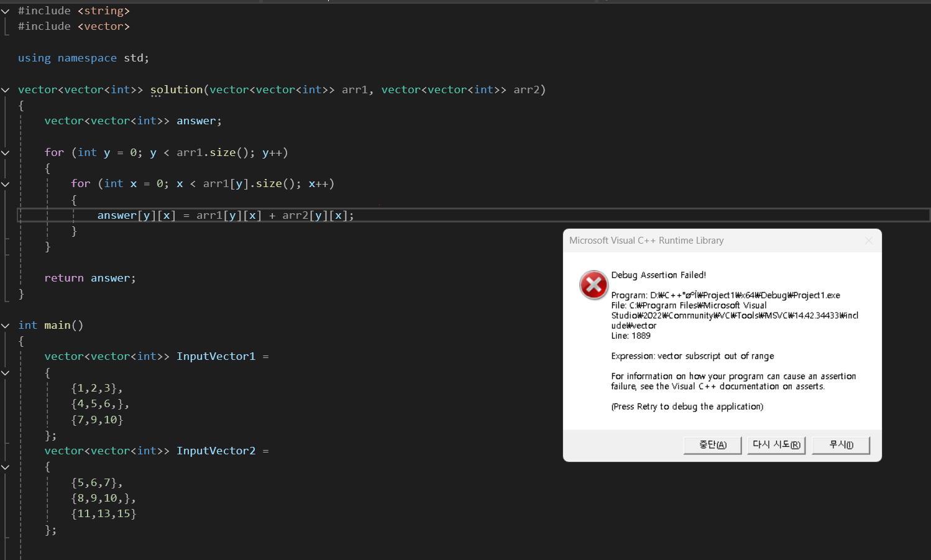Click the 'arr2' parameter in solution signature
The image size is (931, 560).
click(526, 90)
